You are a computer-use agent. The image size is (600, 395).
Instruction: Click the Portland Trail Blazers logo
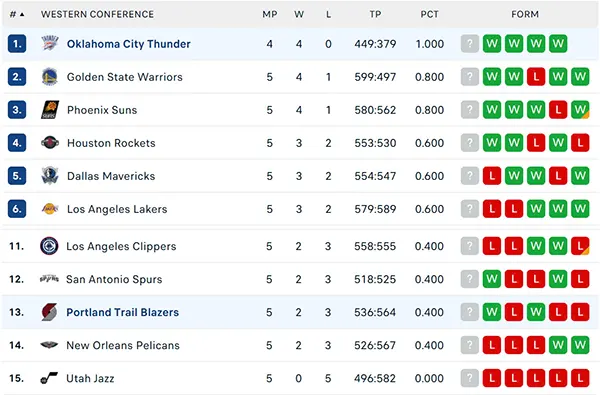pos(49,312)
